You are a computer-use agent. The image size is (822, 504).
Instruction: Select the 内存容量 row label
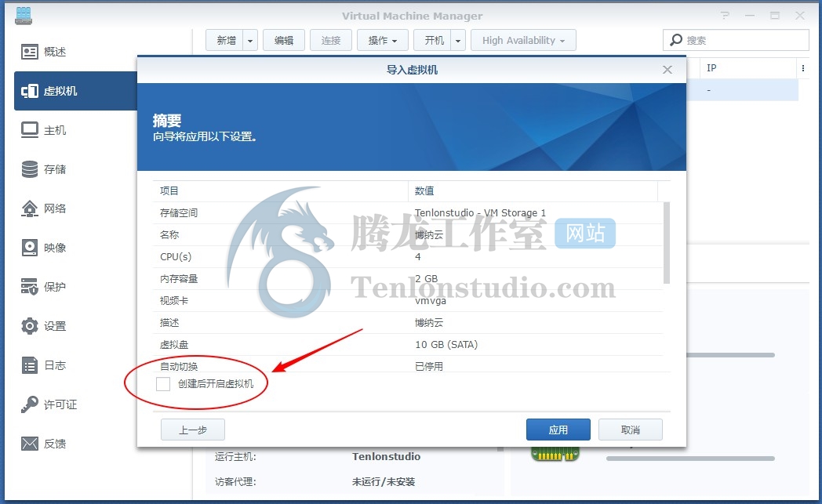(179, 279)
